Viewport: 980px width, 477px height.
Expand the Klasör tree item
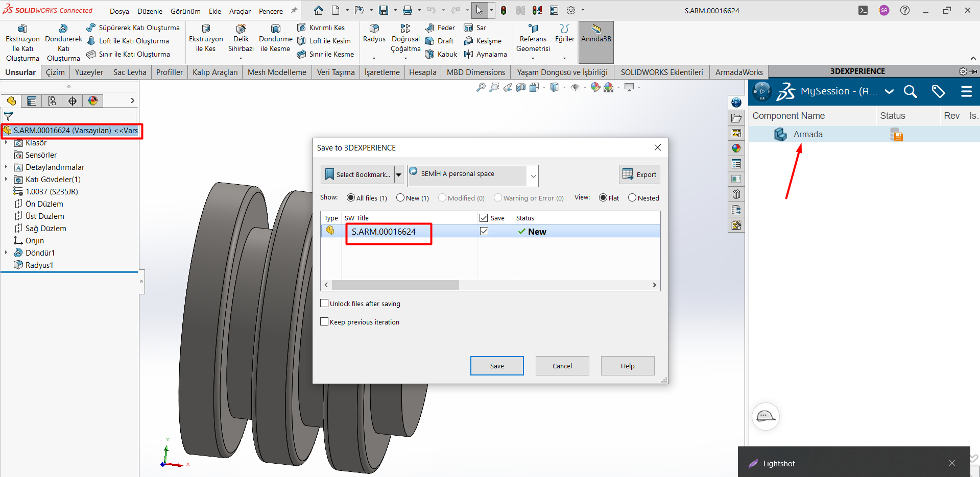pos(6,143)
